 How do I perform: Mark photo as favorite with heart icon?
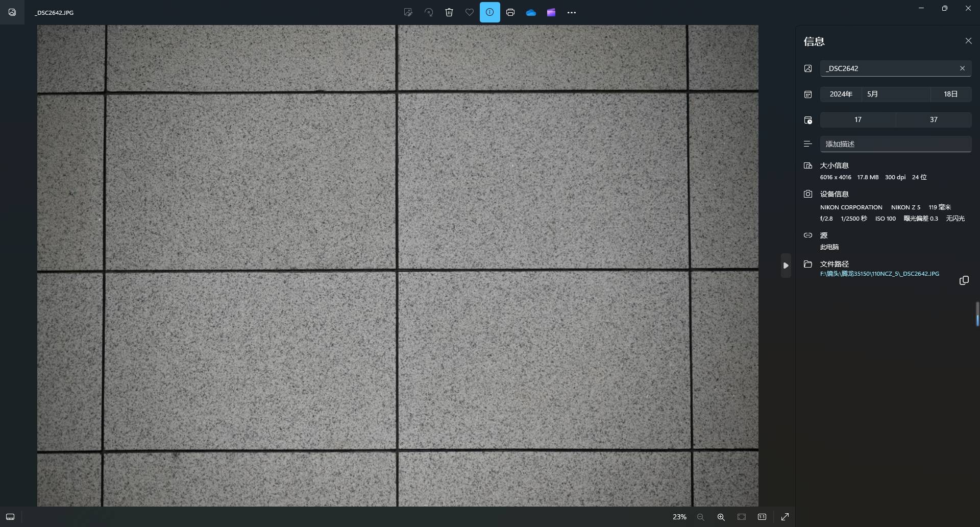[x=470, y=12]
